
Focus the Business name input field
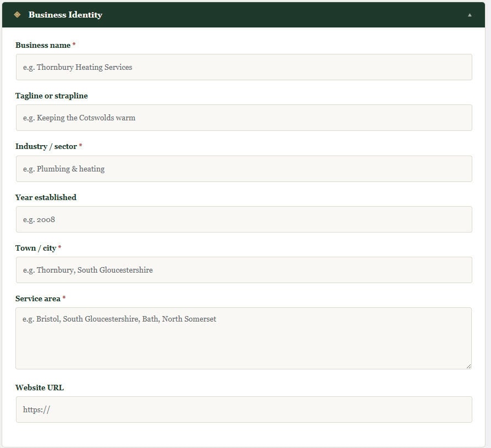pos(244,67)
